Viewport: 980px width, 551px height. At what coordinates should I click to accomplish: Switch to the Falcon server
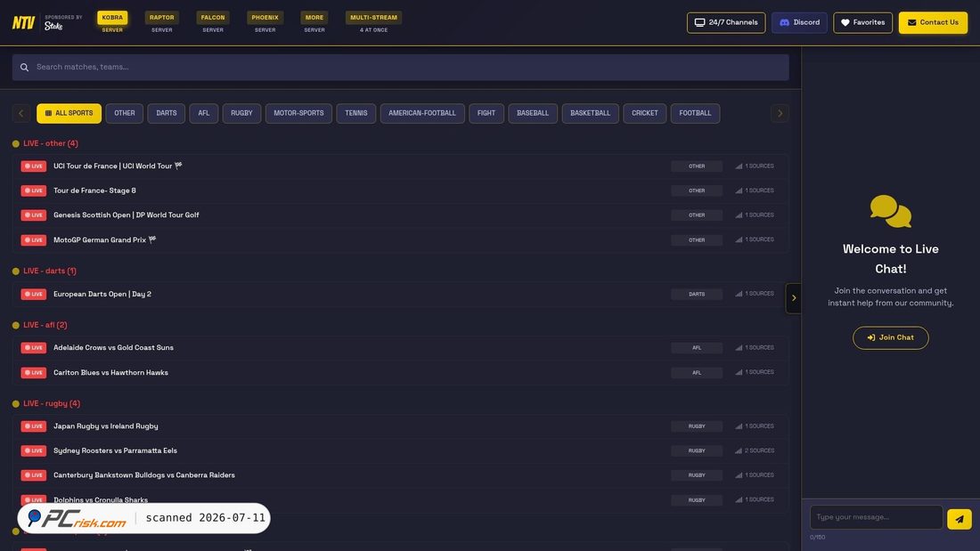coord(213,18)
